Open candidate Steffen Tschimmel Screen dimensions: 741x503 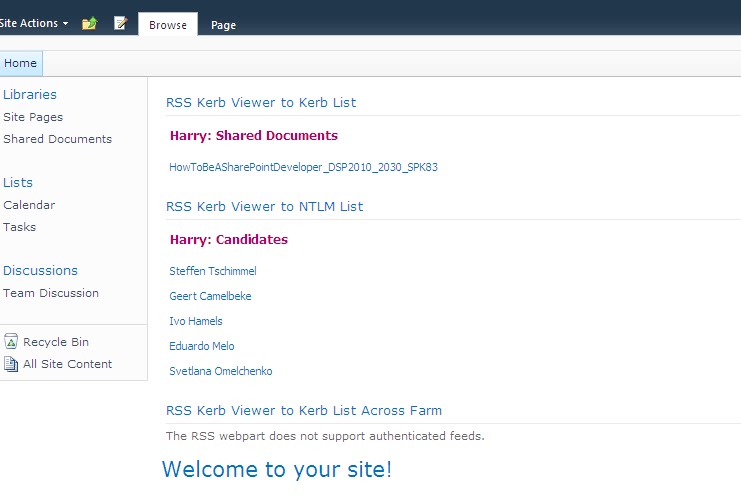213,271
